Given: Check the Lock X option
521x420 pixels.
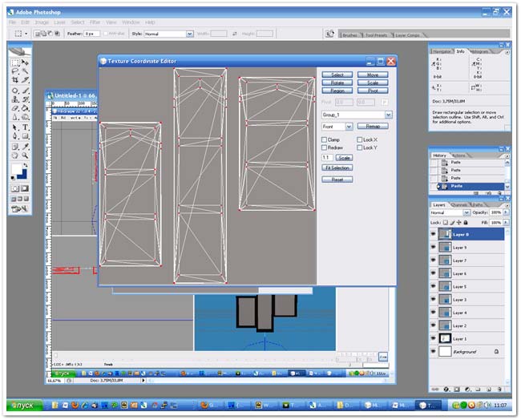Looking at the screenshot, I should pos(359,140).
